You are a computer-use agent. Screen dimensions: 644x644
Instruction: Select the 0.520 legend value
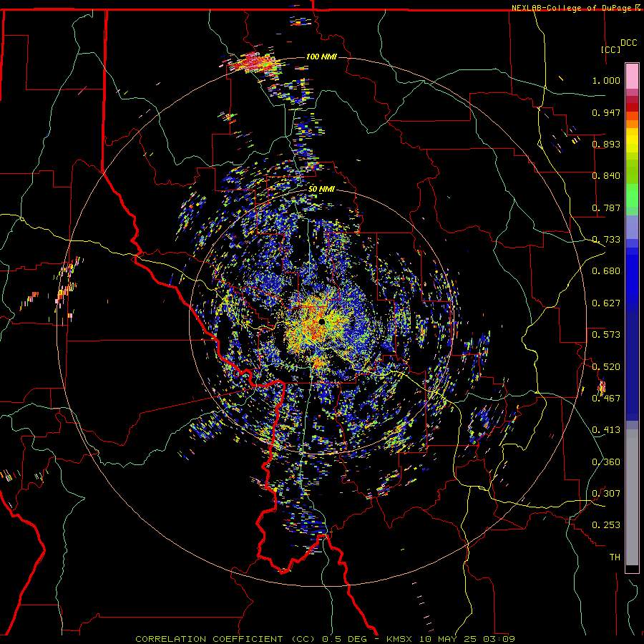coord(606,367)
